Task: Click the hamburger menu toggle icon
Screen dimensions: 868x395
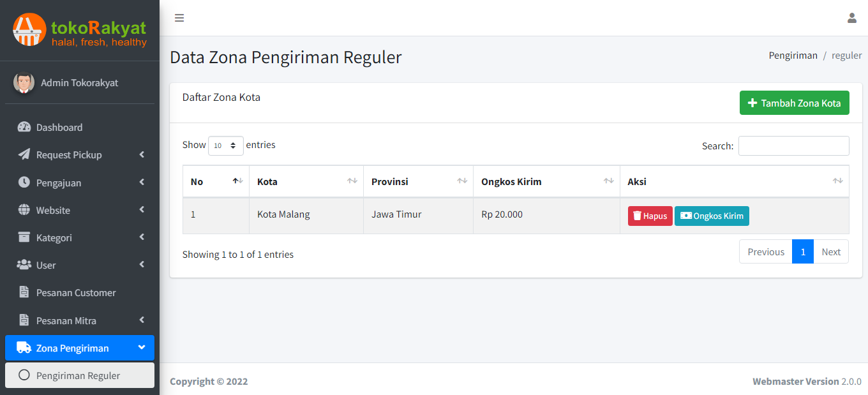Action: pos(179,18)
